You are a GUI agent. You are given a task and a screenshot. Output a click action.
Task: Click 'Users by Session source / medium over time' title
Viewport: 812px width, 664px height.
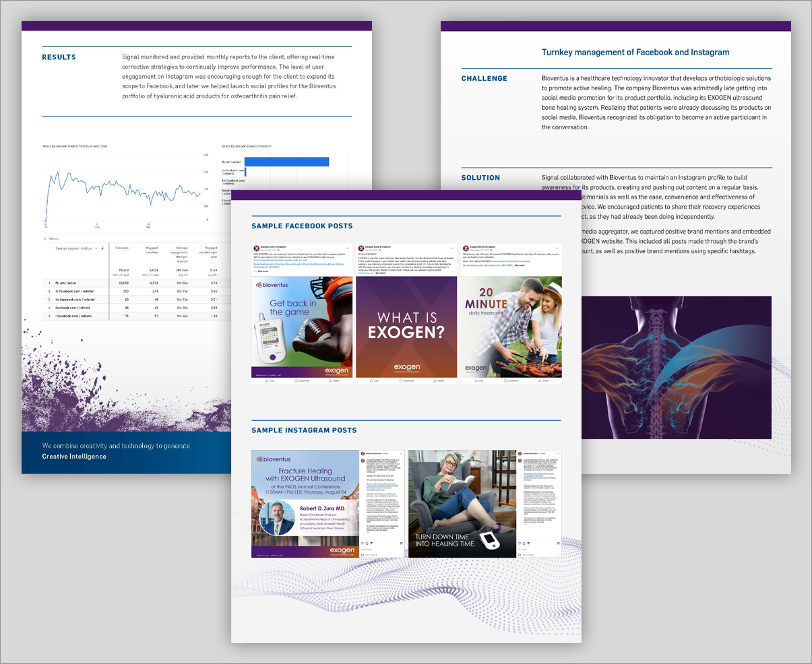[75, 145]
